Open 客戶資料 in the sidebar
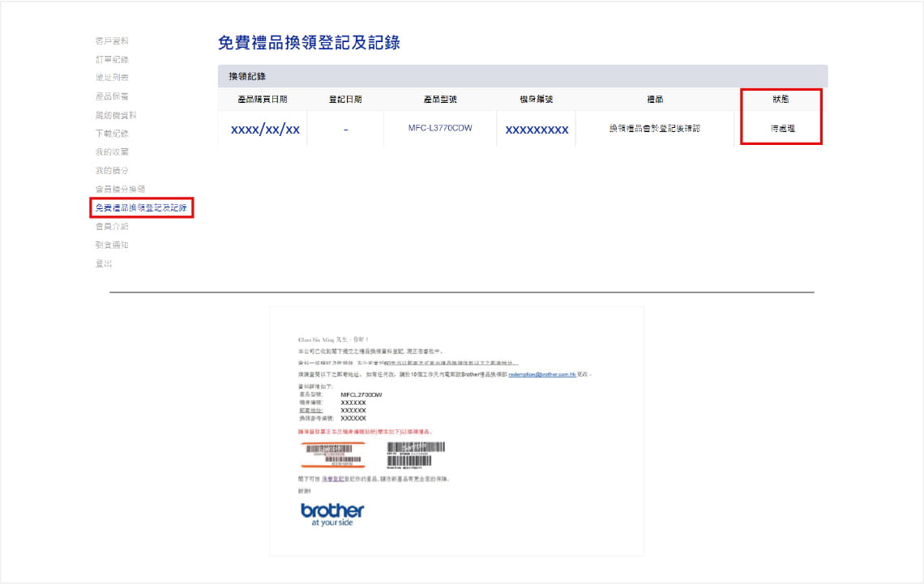Screen dimensions: 924x584 click(112, 40)
